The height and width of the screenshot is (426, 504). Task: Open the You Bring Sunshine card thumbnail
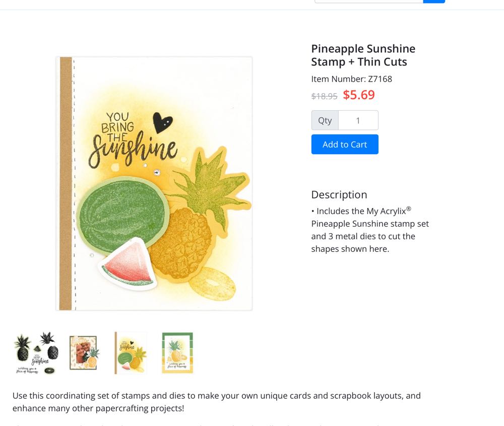pos(130,352)
